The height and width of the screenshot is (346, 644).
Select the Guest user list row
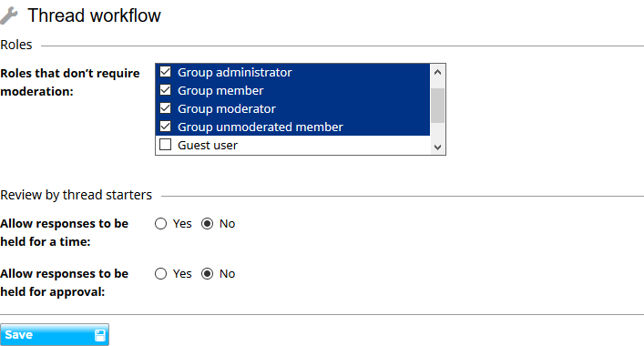pyautogui.click(x=292, y=145)
